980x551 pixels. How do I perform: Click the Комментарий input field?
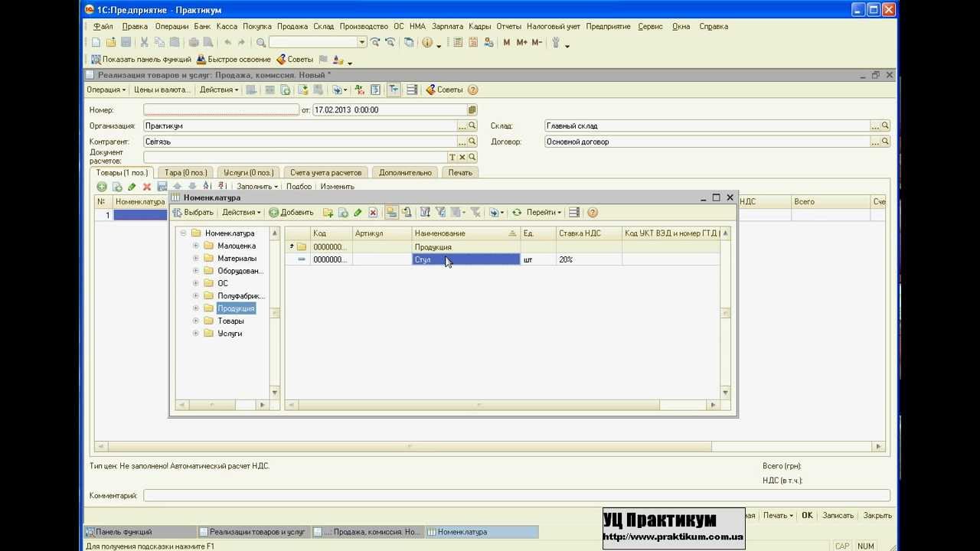(517, 495)
